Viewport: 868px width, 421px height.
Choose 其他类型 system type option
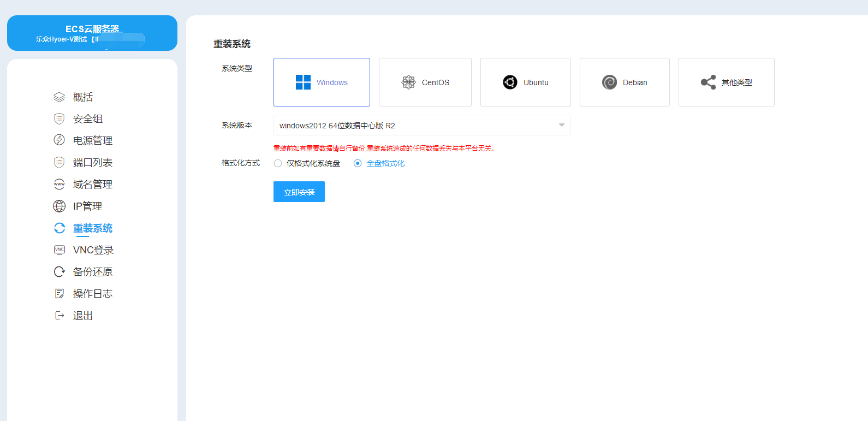click(x=726, y=82)
